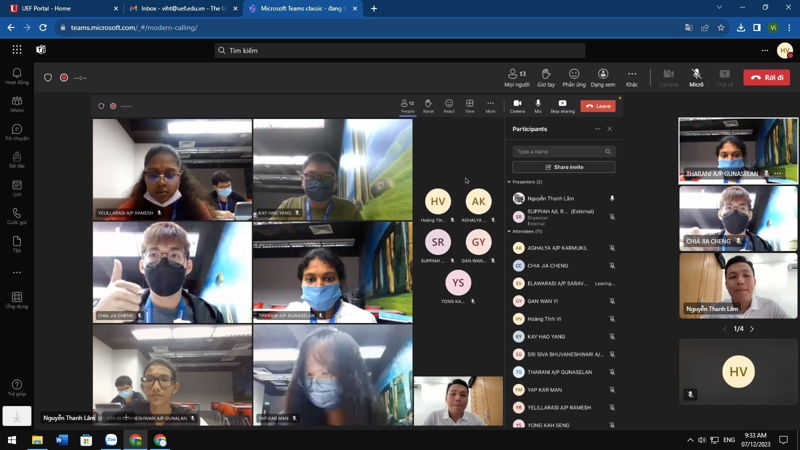Open a new browser tab
The image size is (800, 450).
coord(373,8)
